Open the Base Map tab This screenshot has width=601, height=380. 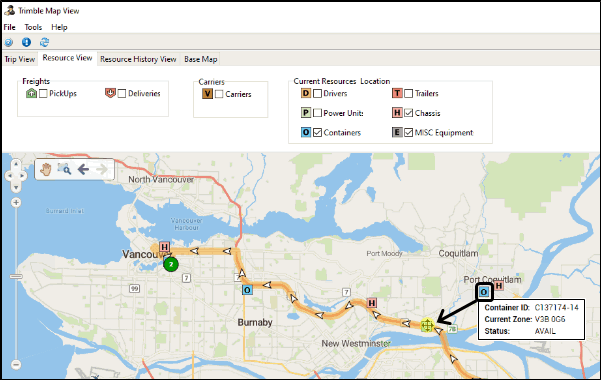(200, 59)
